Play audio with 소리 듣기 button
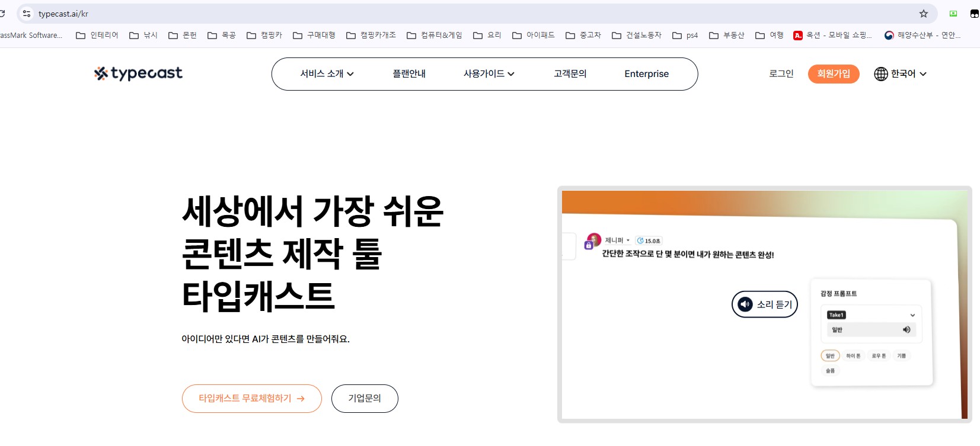Viewport: 980px width, 446px height. (x=765, y=304)
